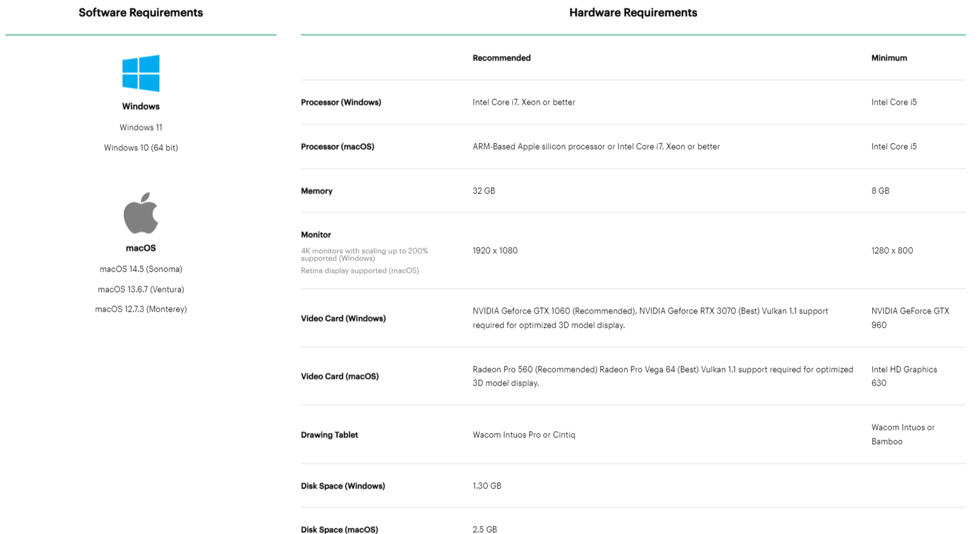980x534 pixels.
Task: Click the Software Requirements heading
Action: (x=140, y=12)
